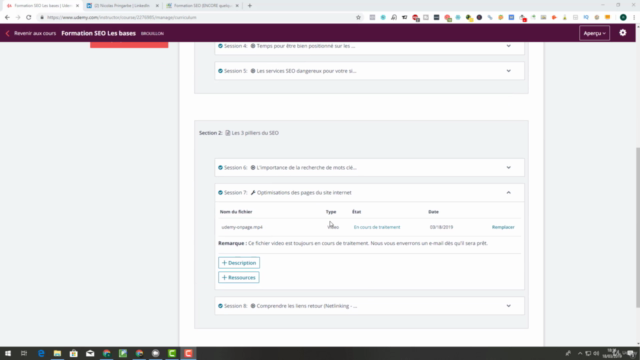Click Revenir aux cours link
640x360 pixels.
(35, 33)
